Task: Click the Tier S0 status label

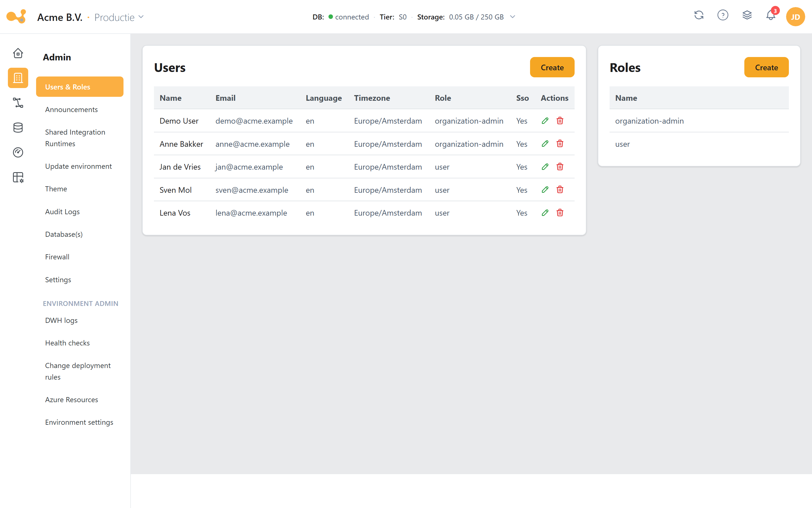Action: [393, 17]
